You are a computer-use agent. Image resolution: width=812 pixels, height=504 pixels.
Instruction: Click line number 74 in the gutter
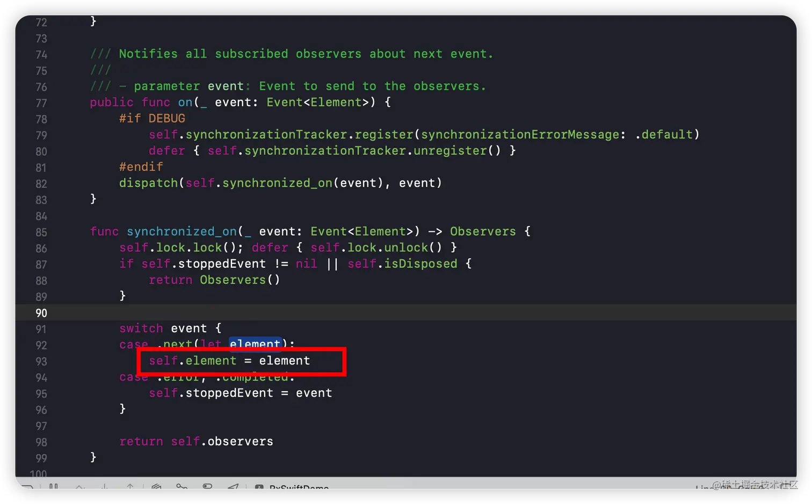[41, 55]
